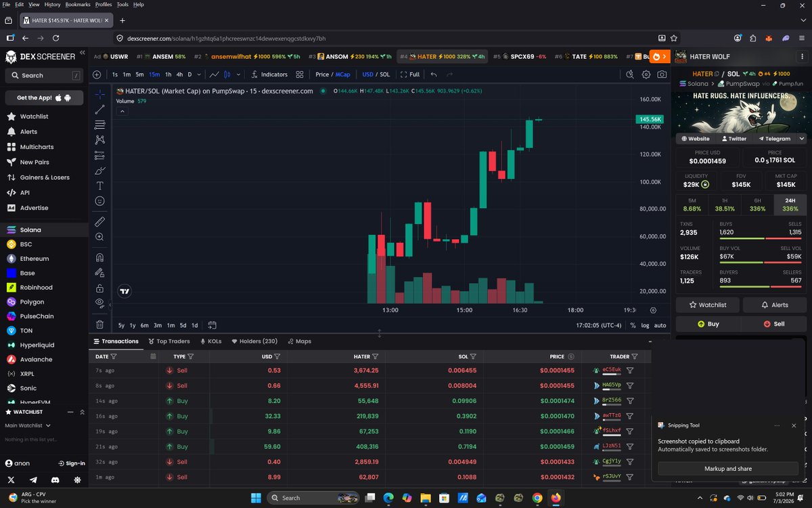Select the pattern drawing tool
This screenshot has width=812, height=508.
(x=99, y=140)
